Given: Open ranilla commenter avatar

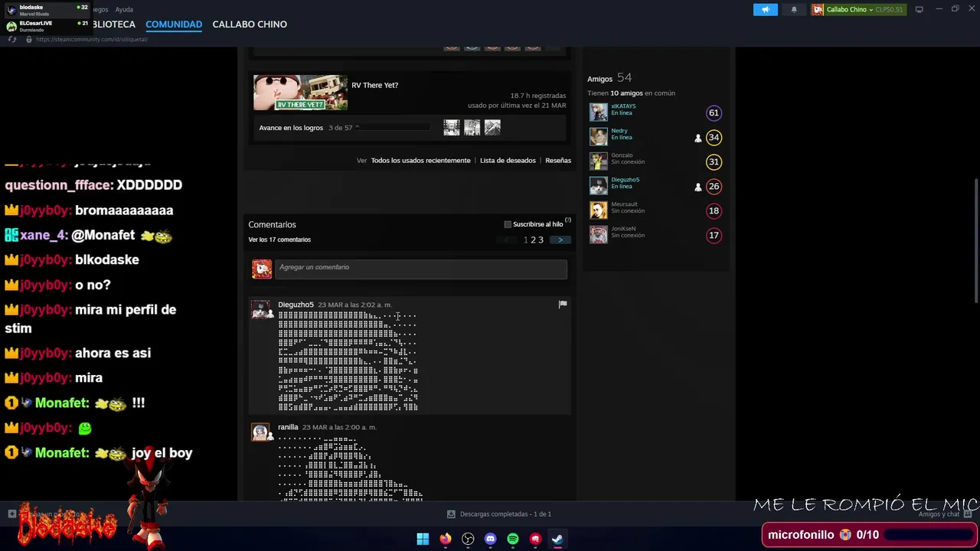Looking at the screenshot, I should pos(261,432).
